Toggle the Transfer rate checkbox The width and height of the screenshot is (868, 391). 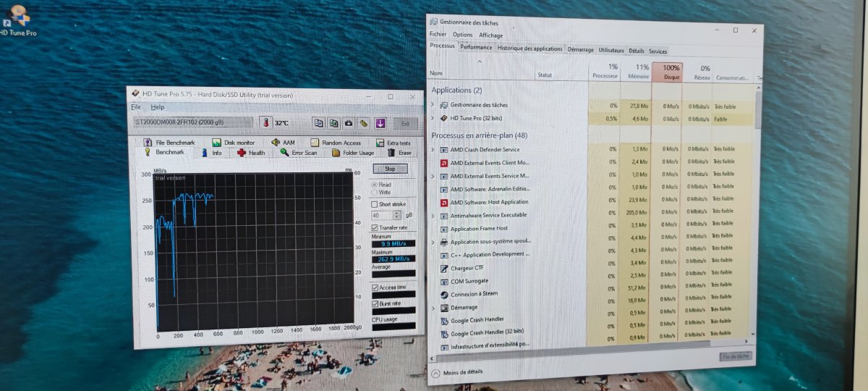[x=375, y=227]
